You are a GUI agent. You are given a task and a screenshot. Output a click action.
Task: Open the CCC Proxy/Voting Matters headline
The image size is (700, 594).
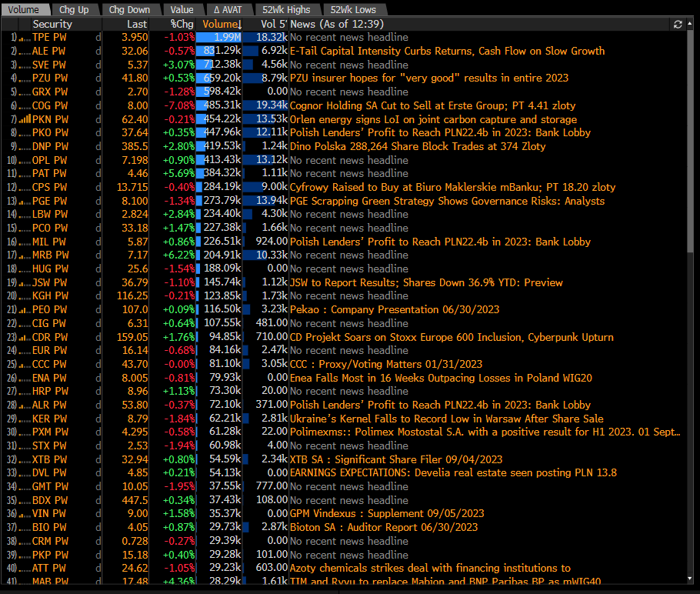click(386, 365)
